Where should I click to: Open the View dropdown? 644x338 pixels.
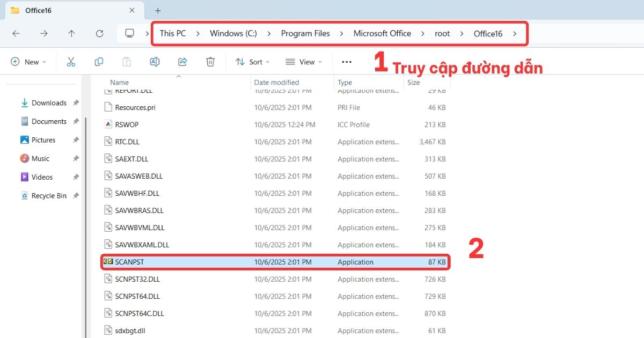pos(304,62)
